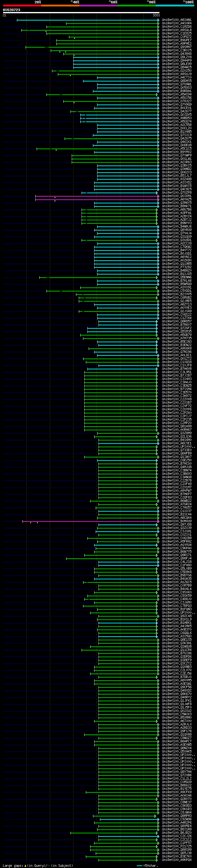Click the purple ~60% identity legend segment
Image resolution: width=197 pixels, height=868 pixels.
coord(99,6)
